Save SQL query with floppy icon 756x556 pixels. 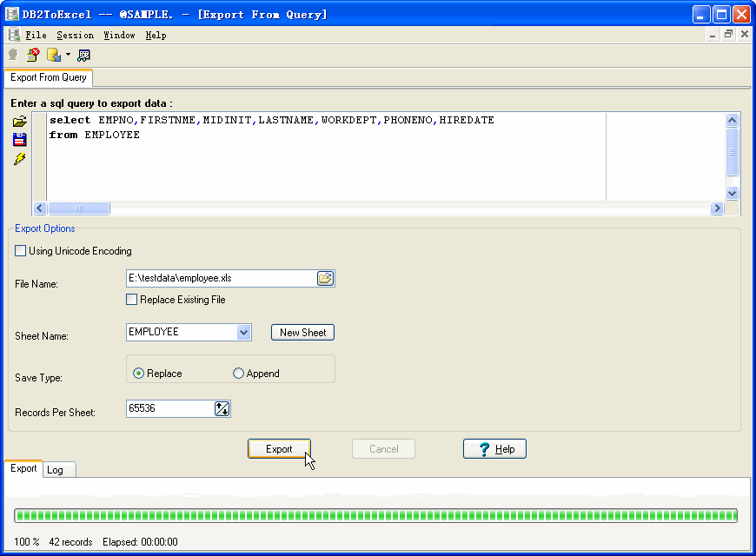pyautogui.click(x=20, y=140)
